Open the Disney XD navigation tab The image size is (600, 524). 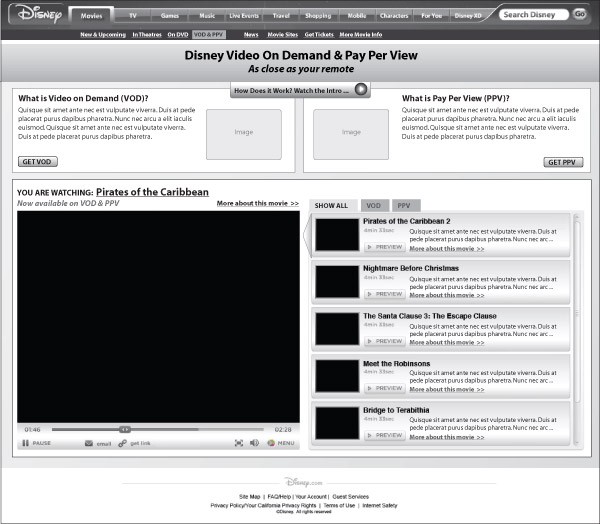468,16
